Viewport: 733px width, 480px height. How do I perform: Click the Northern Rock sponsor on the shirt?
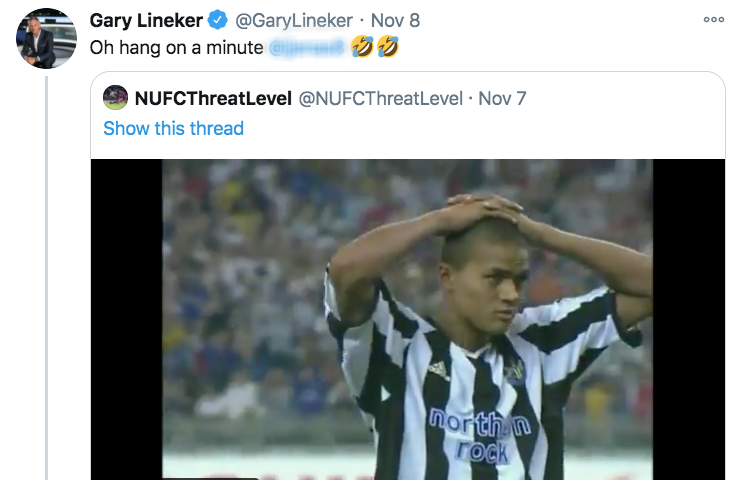[480, 433]
